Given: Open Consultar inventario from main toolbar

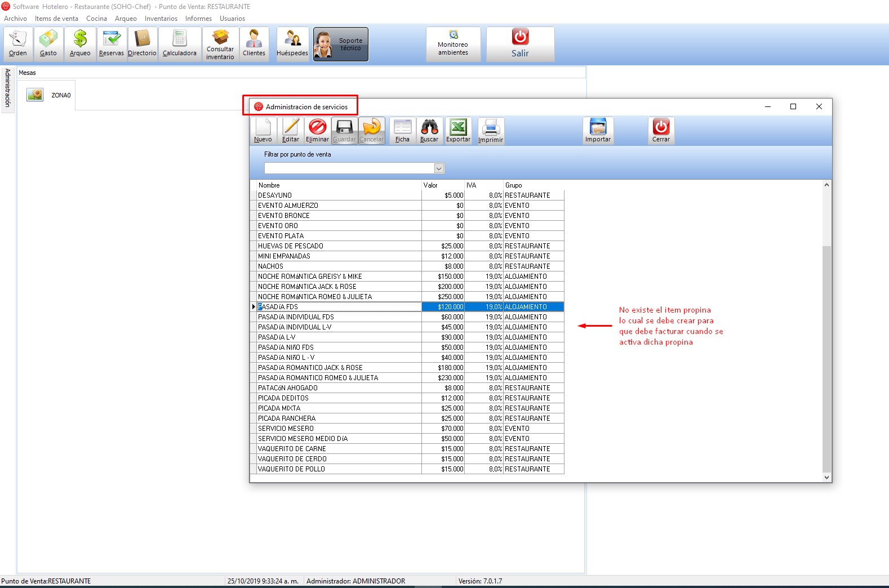Looking at the screenshot, I should coord(220,44).
